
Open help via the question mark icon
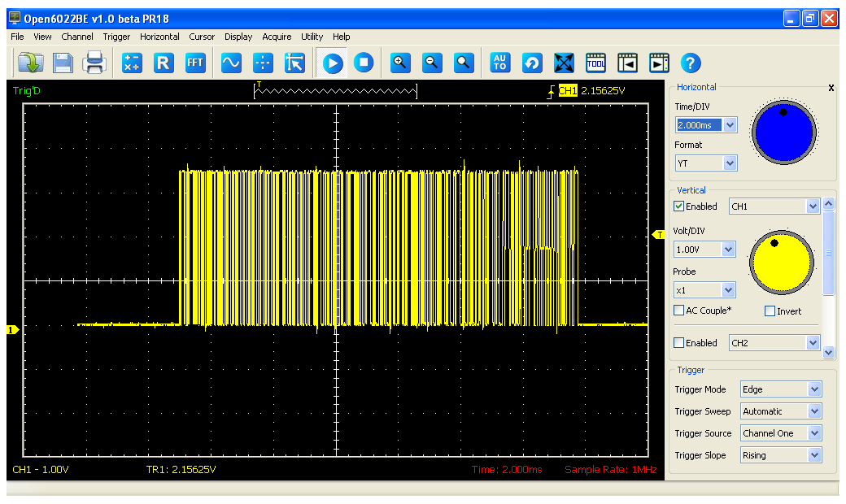691,63
